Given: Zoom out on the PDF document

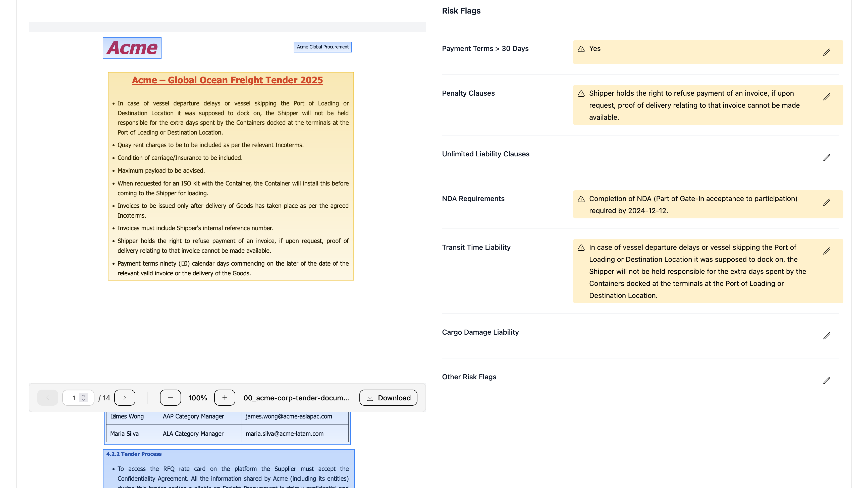Looking at the screenshot, I should [170, 397].
